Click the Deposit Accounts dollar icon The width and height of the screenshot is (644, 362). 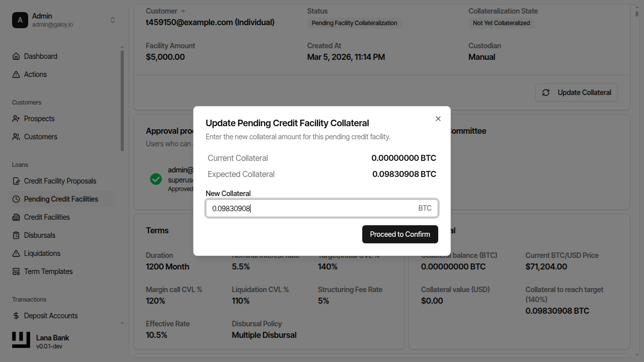point(16,316)
